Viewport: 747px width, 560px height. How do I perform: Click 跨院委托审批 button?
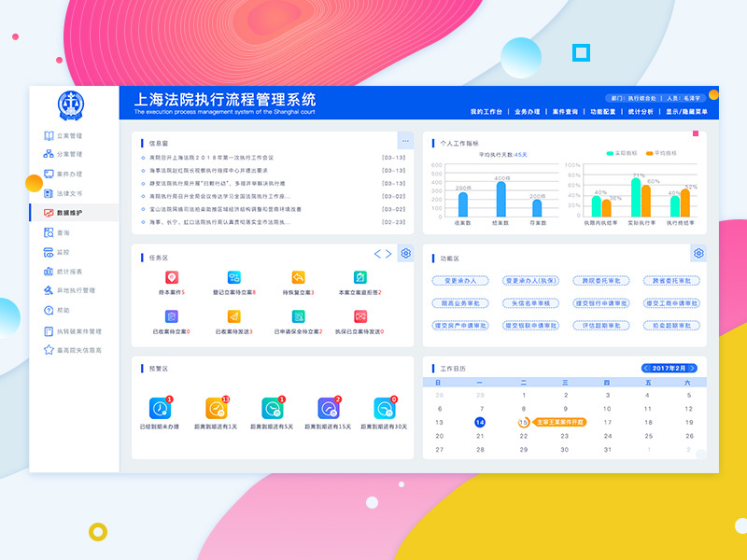[601, 281]
